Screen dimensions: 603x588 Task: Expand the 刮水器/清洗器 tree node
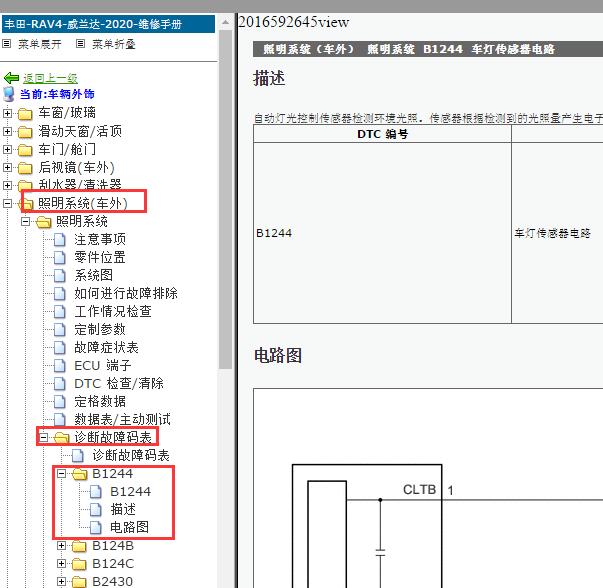[7, 185]
